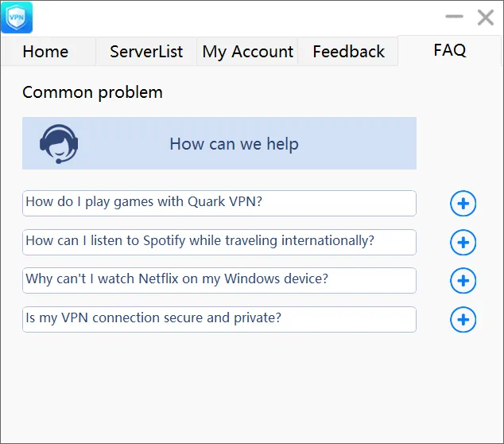Open the Home tab
The width and height of the screenshot is (504, 444).
45,52
